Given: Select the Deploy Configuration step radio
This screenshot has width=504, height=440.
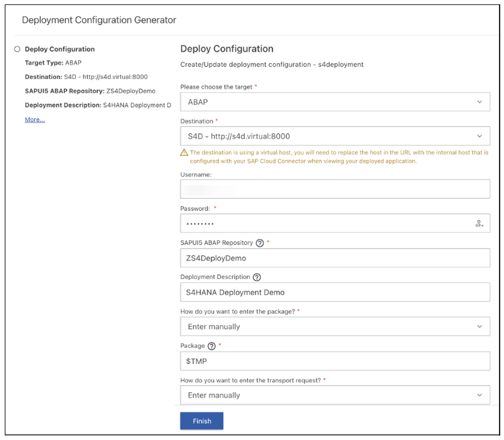Looking at the screenshot, I should point(17,49).
